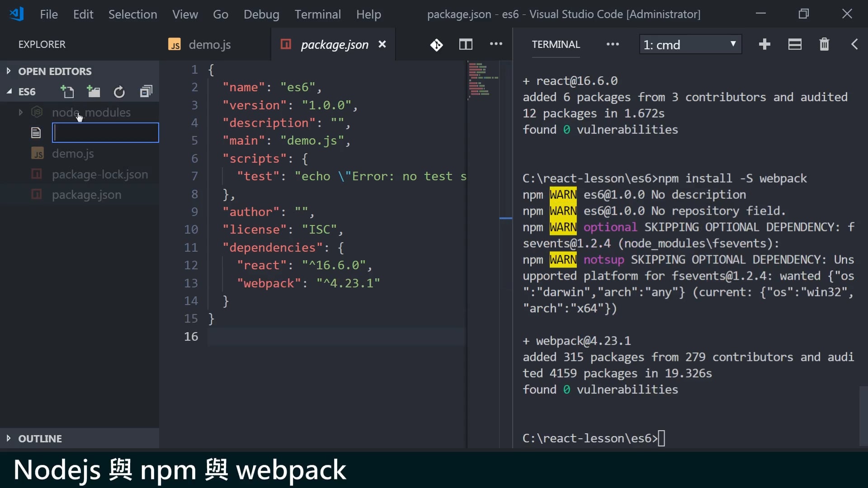868x488 pixels.
Task: Open the Terminal menu
Action: click(x=317, y=14)
